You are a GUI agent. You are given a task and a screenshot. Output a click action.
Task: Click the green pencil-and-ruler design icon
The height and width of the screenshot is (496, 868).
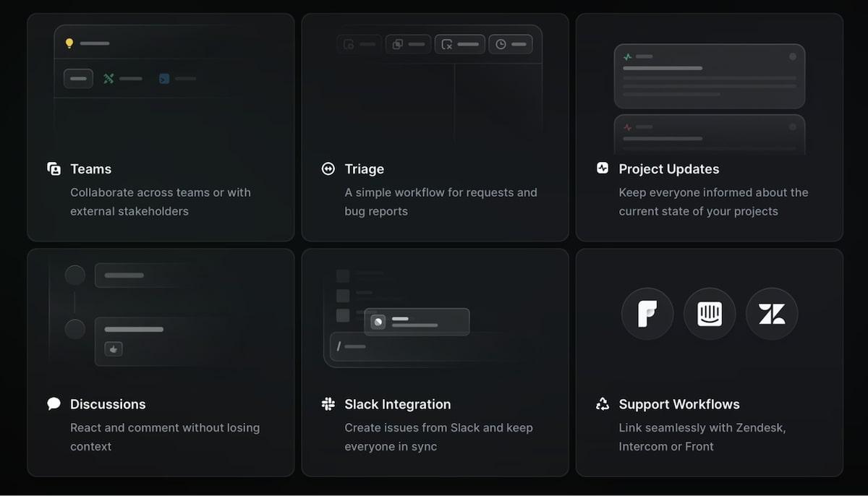109,78
